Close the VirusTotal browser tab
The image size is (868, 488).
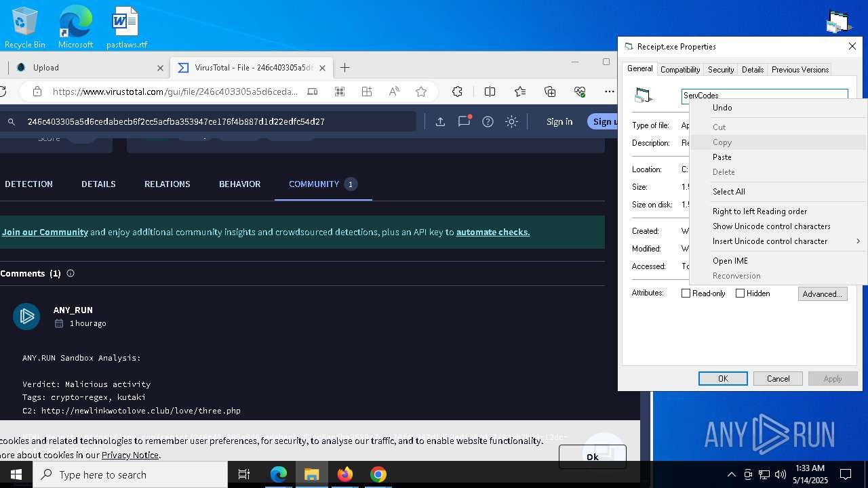point(323,68)
